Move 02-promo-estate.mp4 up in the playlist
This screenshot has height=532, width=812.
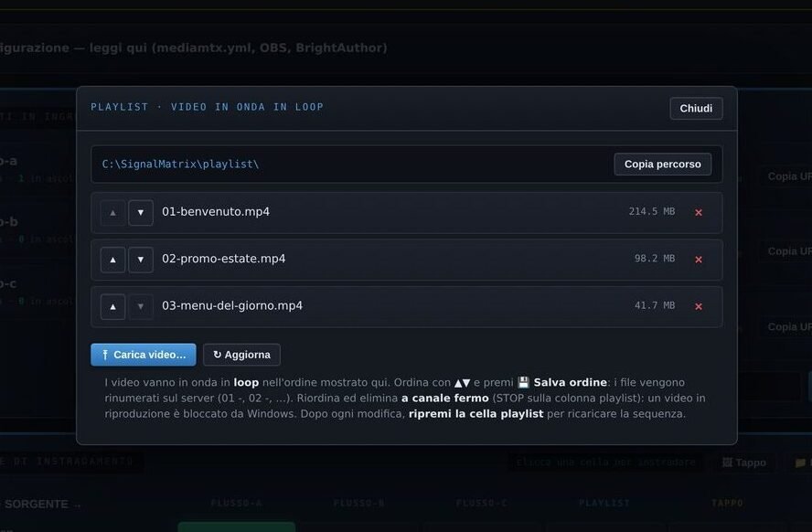coord(112,260)
